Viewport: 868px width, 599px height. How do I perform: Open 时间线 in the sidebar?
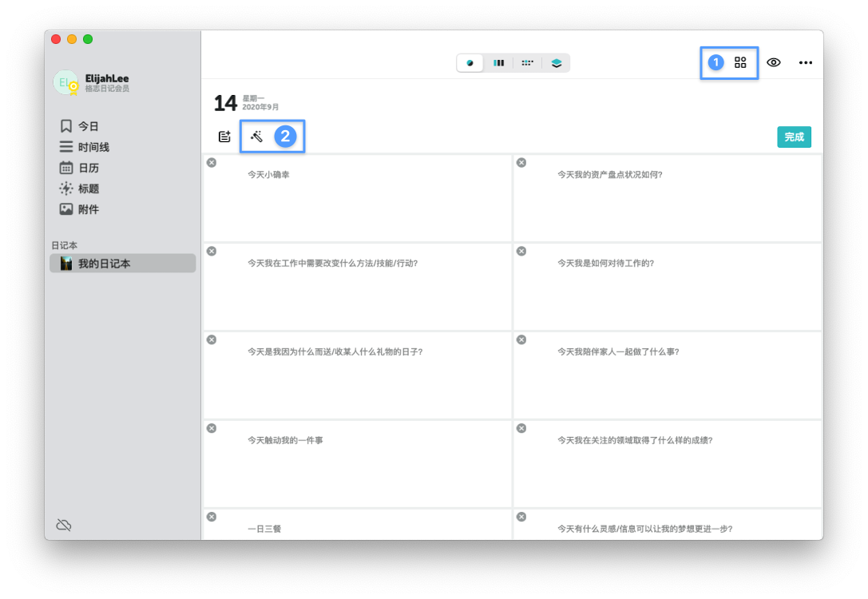[93, 147]
